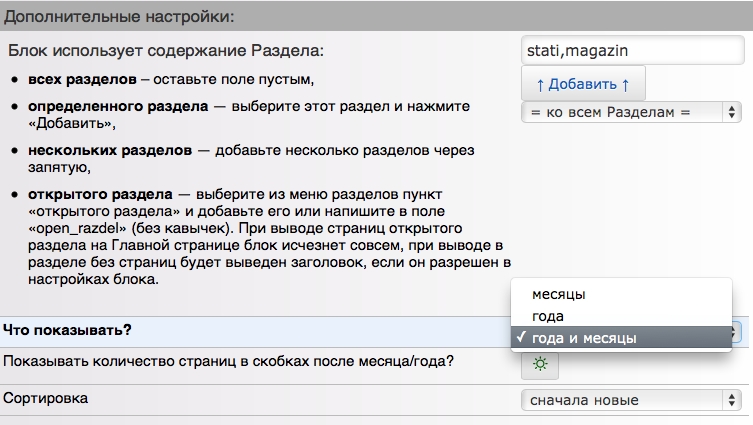This screenshot has height=425, width=753.
Task: Click the "Что показывать?" row label
Action: (x=68, y=330)
